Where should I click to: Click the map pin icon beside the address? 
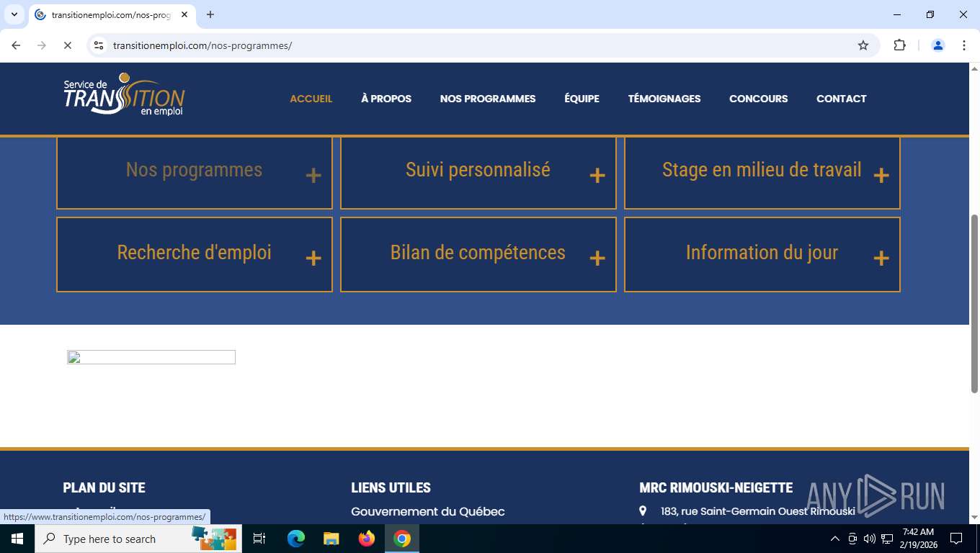pos(643,511)
